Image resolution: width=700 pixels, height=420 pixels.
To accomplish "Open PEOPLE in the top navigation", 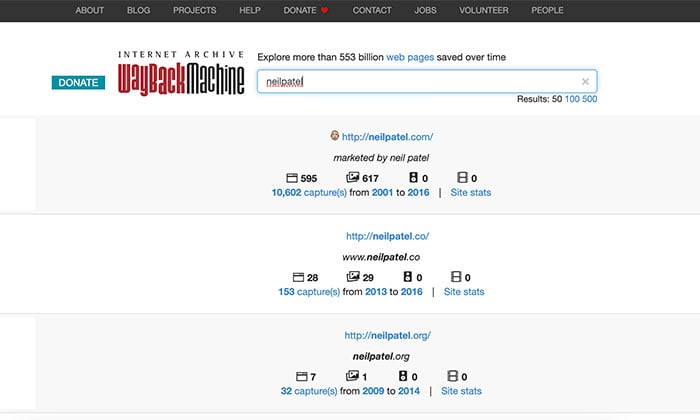I will click(x=547, y=10).
